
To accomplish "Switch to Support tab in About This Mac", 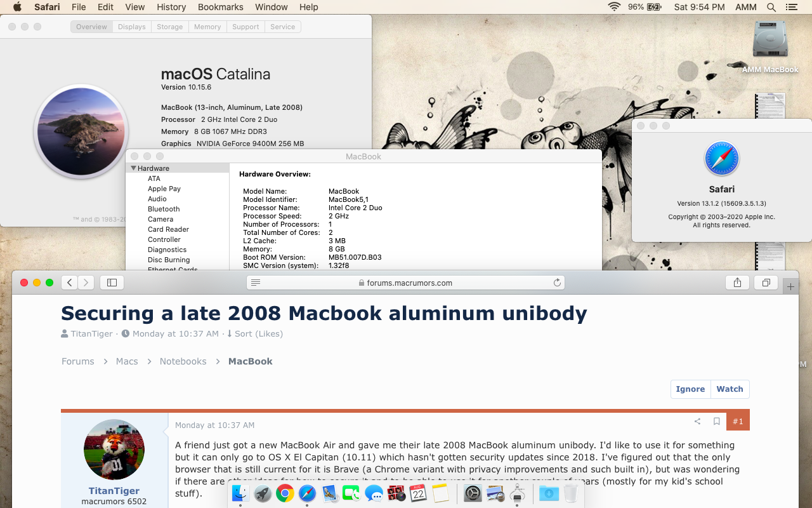I will click(246, 27).
